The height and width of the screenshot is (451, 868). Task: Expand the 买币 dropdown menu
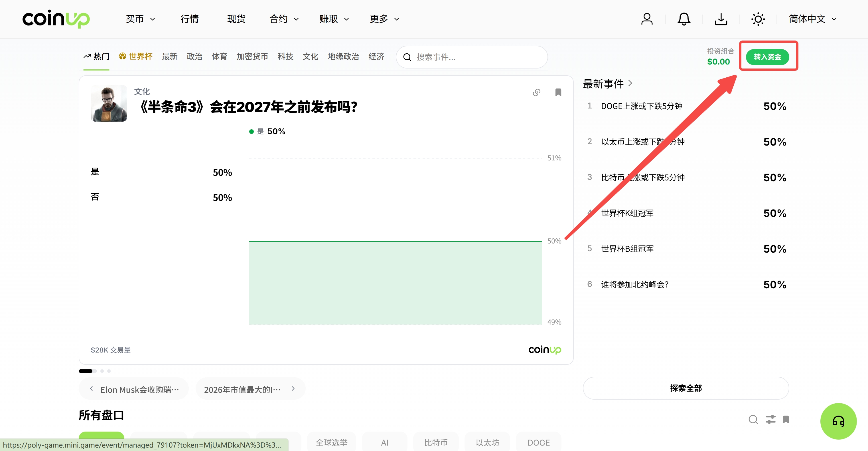(140, 19)
